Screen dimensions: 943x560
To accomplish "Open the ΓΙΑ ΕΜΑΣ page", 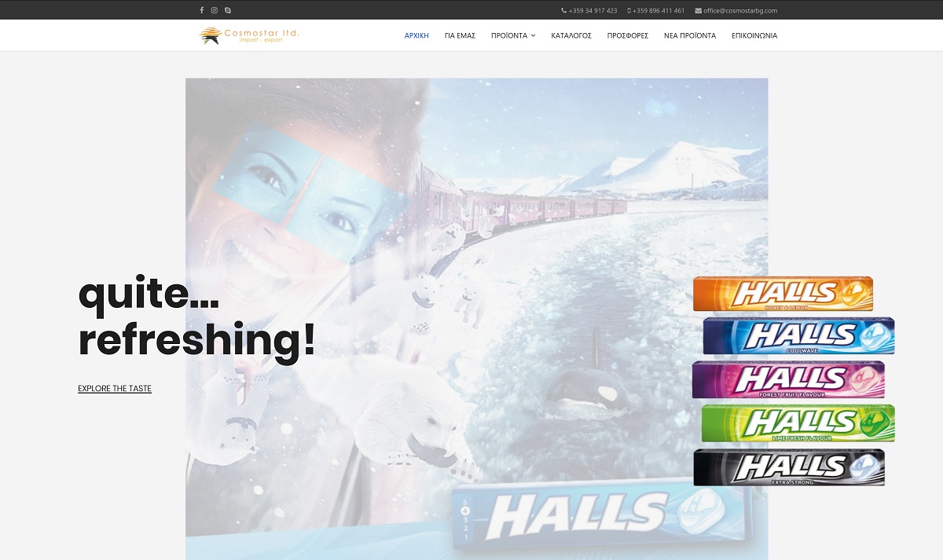I will [x=460, y=35].
